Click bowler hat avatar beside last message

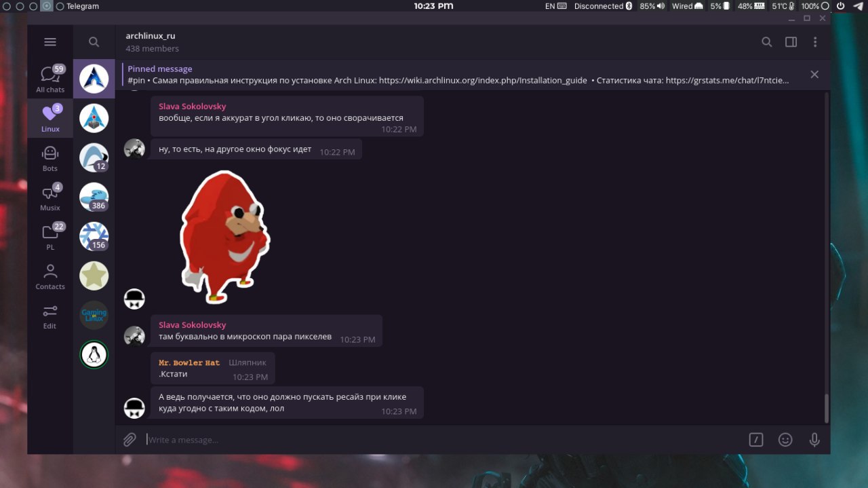[134, 408]
